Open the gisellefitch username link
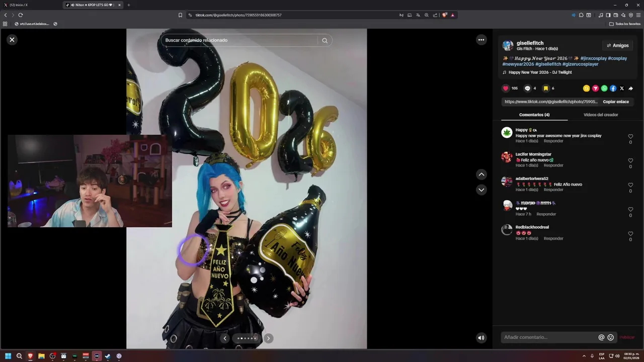Image resolution: width=644 pixels, height=362 pixels. (x=530, y=43)
